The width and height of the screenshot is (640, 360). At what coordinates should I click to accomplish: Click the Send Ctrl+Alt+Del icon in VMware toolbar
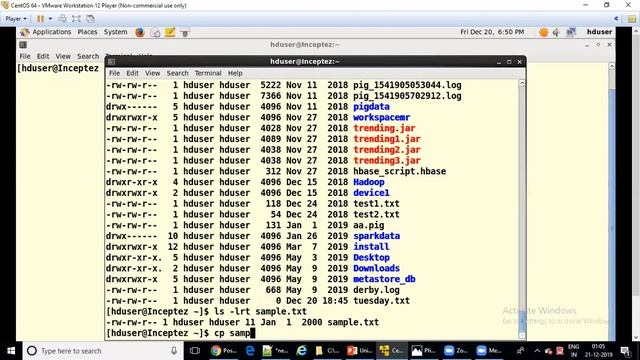point(62,19)
